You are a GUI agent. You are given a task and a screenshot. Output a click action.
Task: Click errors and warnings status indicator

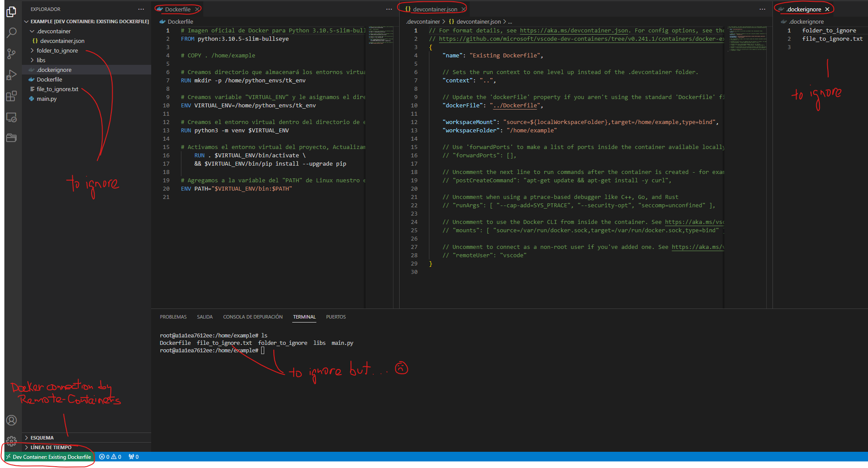click(x=110, y=457)
